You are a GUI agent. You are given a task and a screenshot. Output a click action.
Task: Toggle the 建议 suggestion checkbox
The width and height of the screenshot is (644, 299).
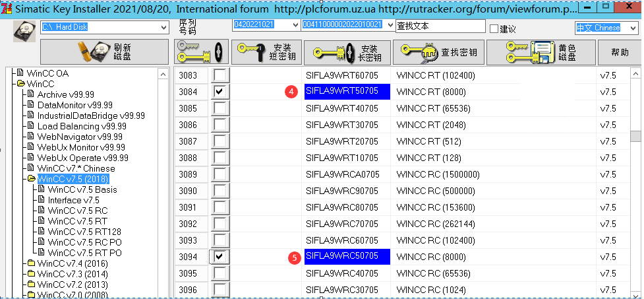(494, 29)
